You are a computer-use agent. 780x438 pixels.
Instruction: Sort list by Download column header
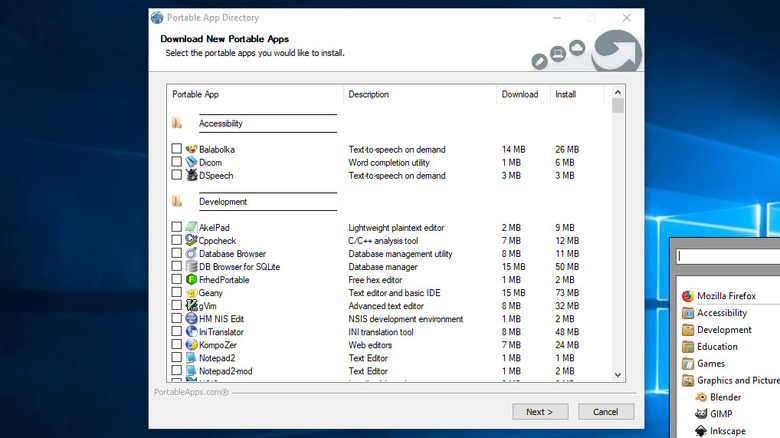522,95
